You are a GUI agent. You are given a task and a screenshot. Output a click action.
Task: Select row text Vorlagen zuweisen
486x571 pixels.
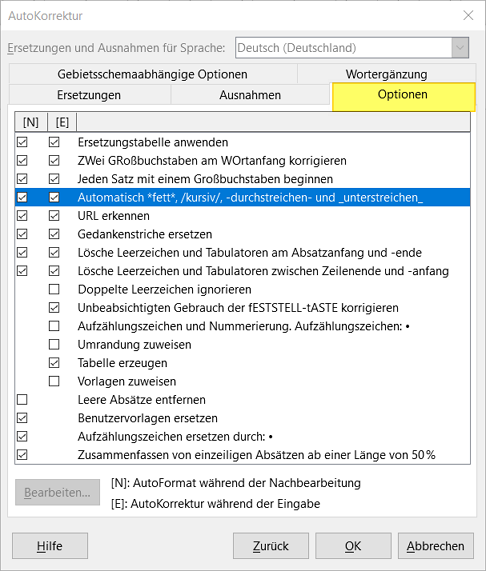pyautogui.click(x=127, y=381)
